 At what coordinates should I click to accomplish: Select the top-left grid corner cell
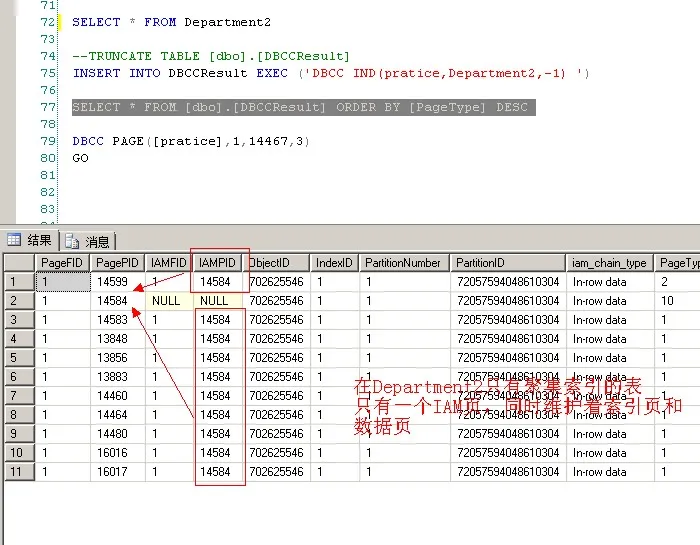coord(19,263)
